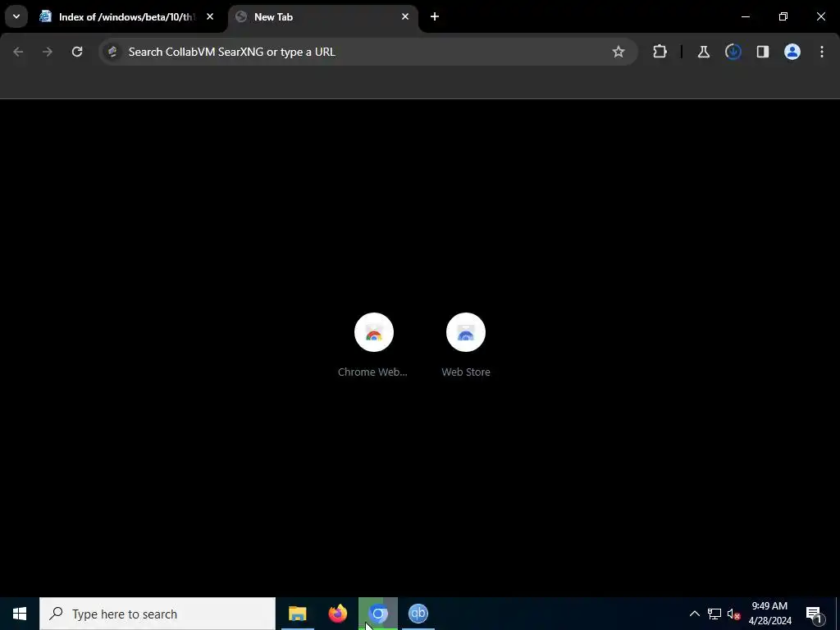
Task: Open the 'Web Store' shortcut tile
Action: [466, 345]
